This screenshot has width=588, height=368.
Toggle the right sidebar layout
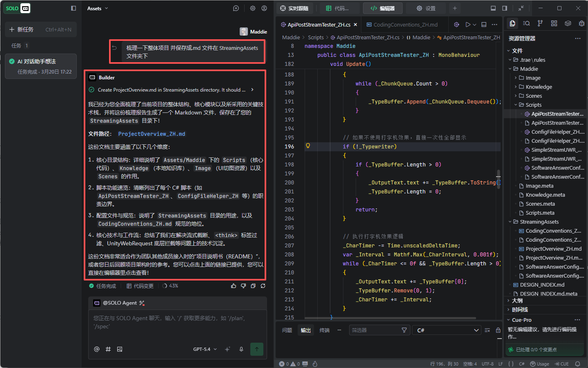(x=505, y=8)
